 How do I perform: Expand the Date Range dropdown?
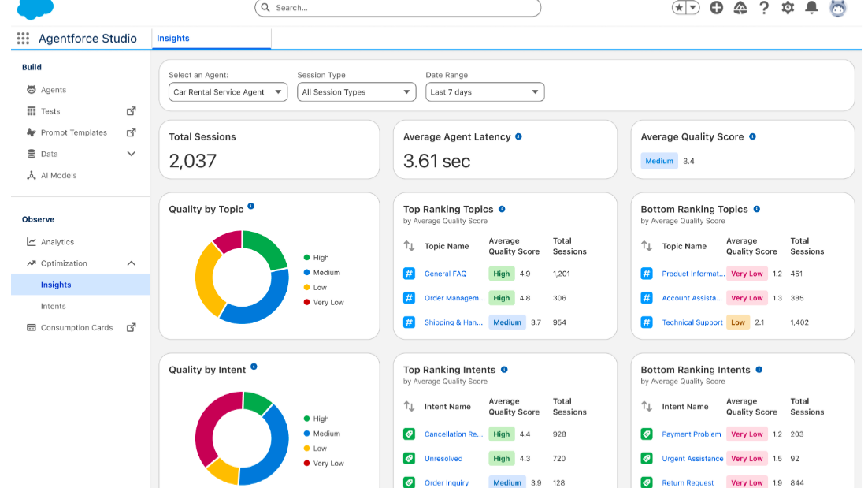(x=484, y=92)
